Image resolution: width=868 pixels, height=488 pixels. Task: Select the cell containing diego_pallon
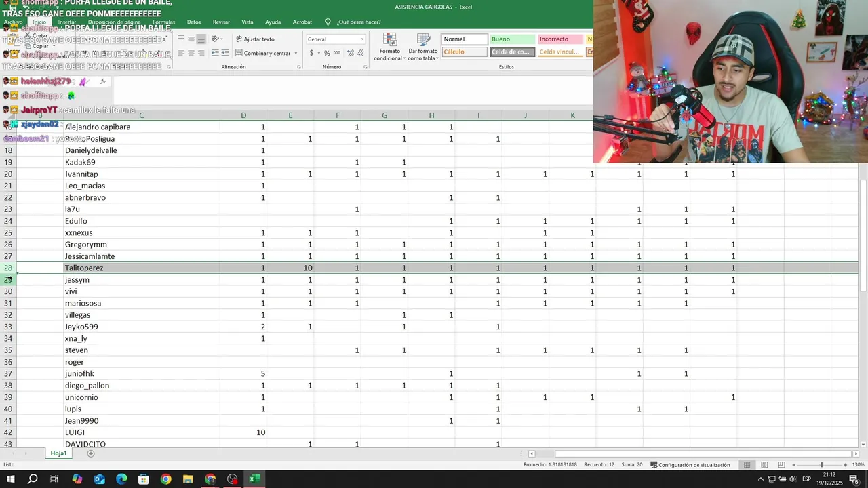pos(141,386)
